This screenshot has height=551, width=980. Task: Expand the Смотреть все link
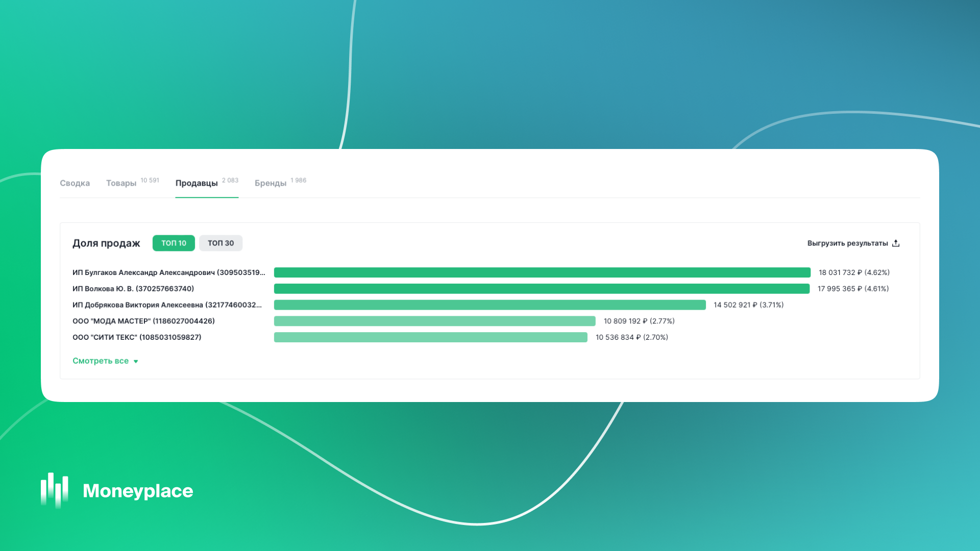pyautogui.click(x=101, y=361)
